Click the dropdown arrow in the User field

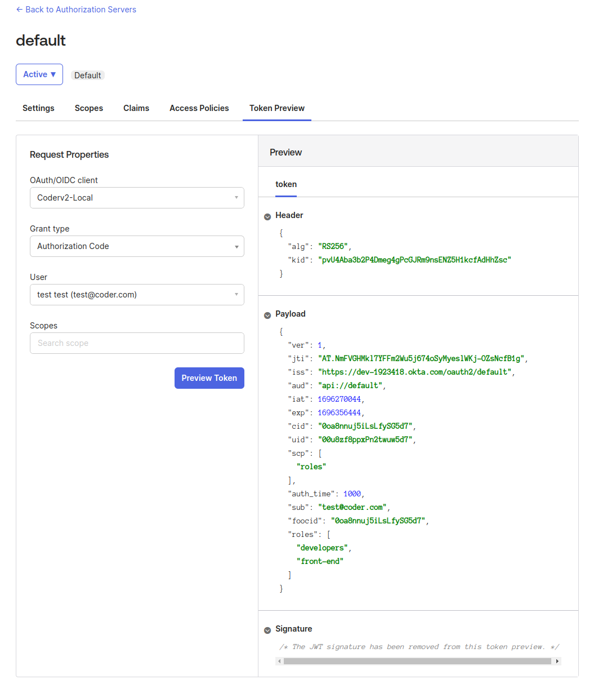236,295
